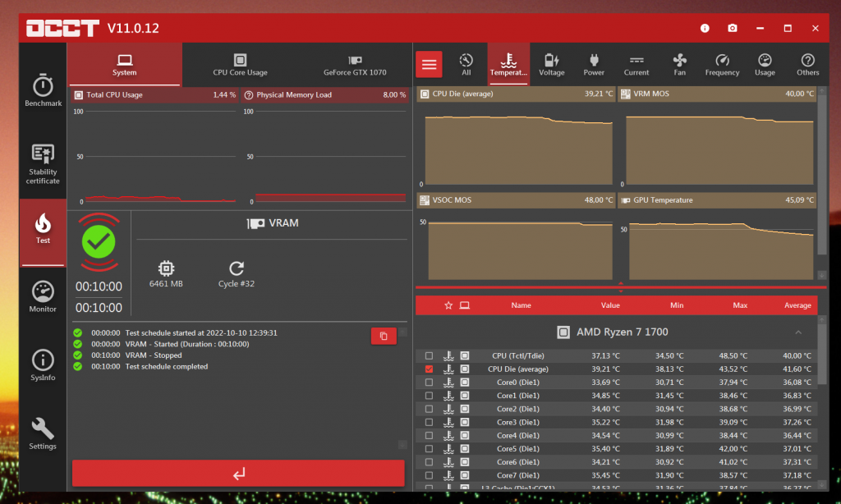Tick the Core0 (Die1) checkbox
This screenshot has width=841, height=504.
(x=429, y=383)
